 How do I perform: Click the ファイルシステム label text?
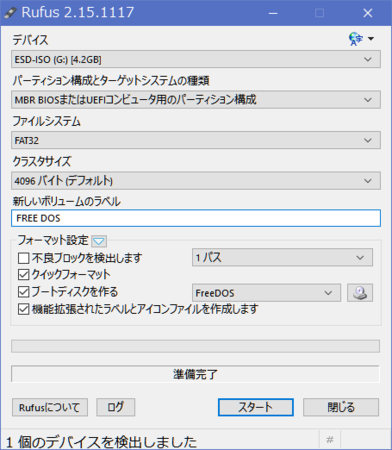coord(46,121)
